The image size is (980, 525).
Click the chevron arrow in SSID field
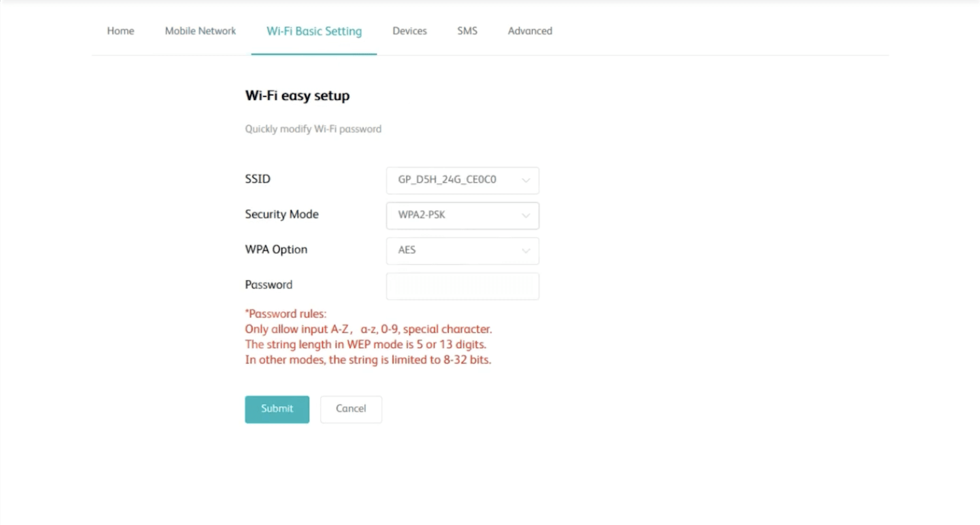(526, 181)
